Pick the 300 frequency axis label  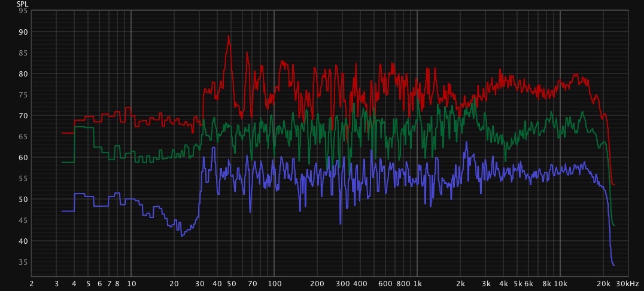tap(342, 284)
